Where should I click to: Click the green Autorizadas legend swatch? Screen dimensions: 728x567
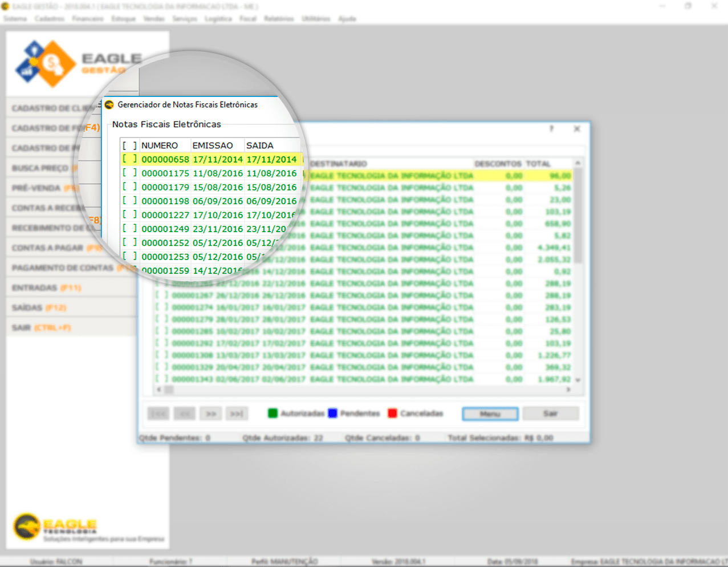(273, 414)
